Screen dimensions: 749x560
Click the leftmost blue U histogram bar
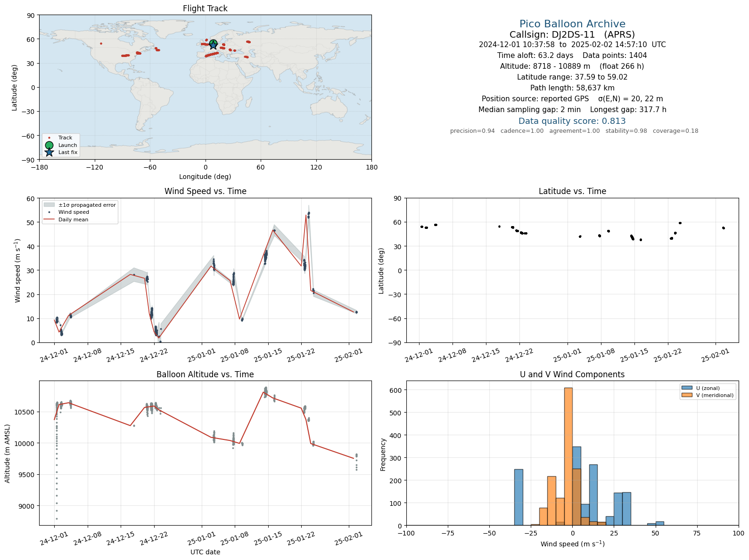(519, 497)
